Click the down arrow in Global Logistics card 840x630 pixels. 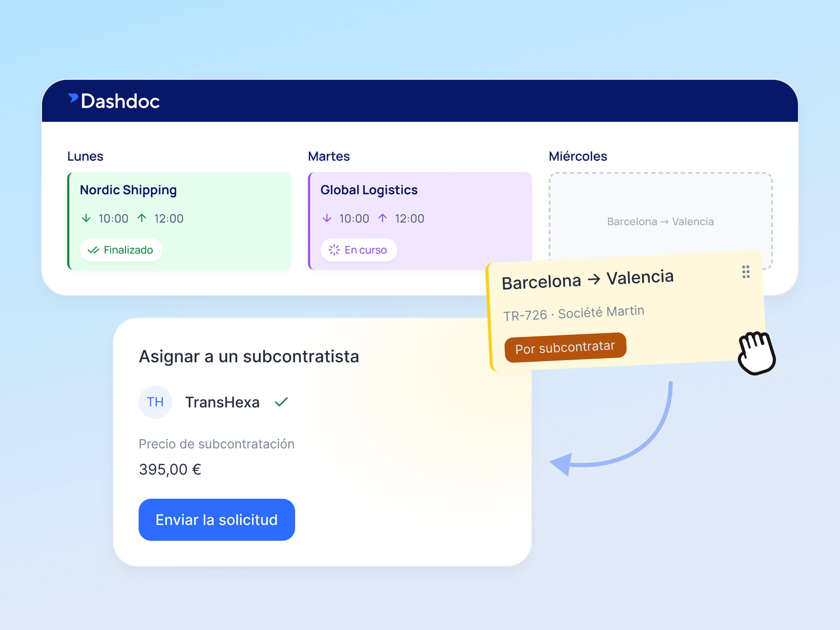327,218
